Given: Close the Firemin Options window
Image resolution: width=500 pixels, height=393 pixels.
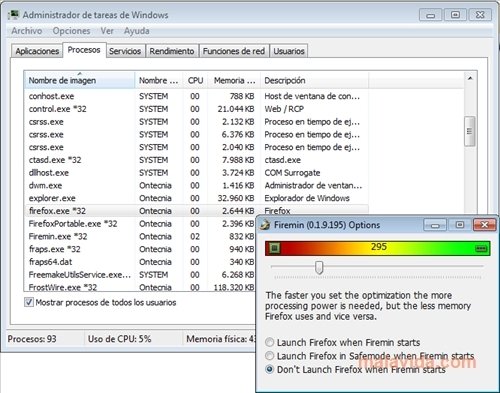Looking at the screenshot, I should click(485, 225).
